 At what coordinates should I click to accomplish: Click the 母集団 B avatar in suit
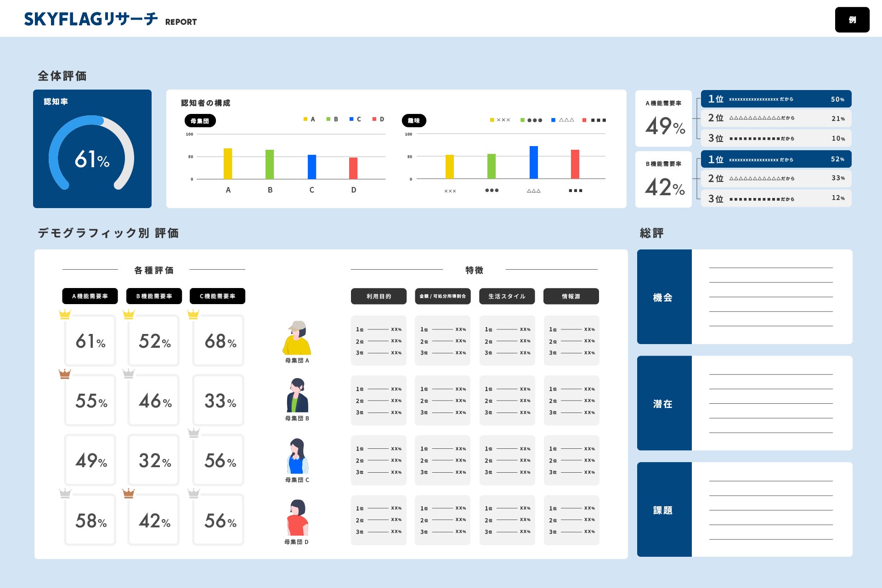[297, 396]
